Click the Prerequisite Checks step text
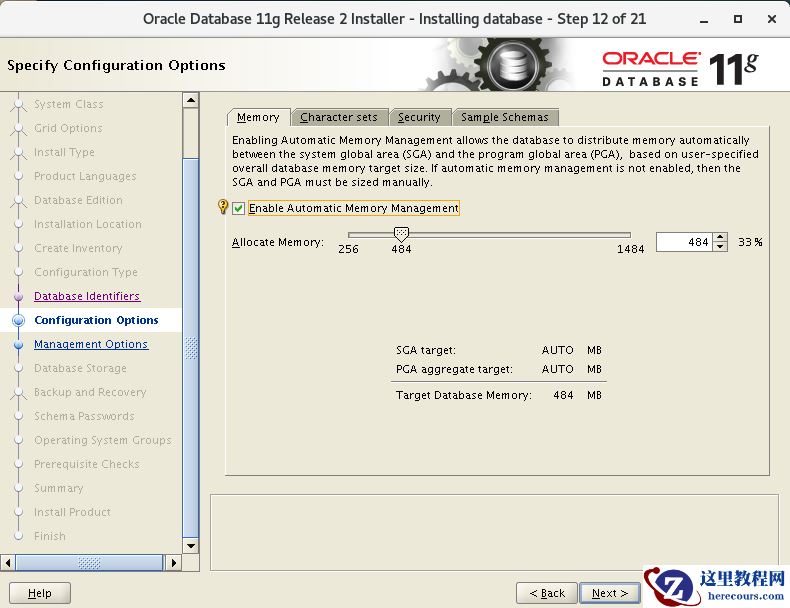790x608 pixels. 87,464
